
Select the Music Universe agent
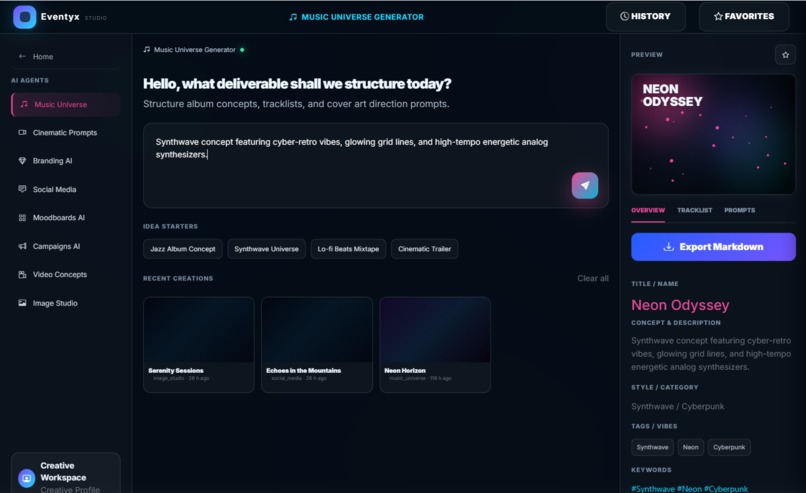click(66, 104)
